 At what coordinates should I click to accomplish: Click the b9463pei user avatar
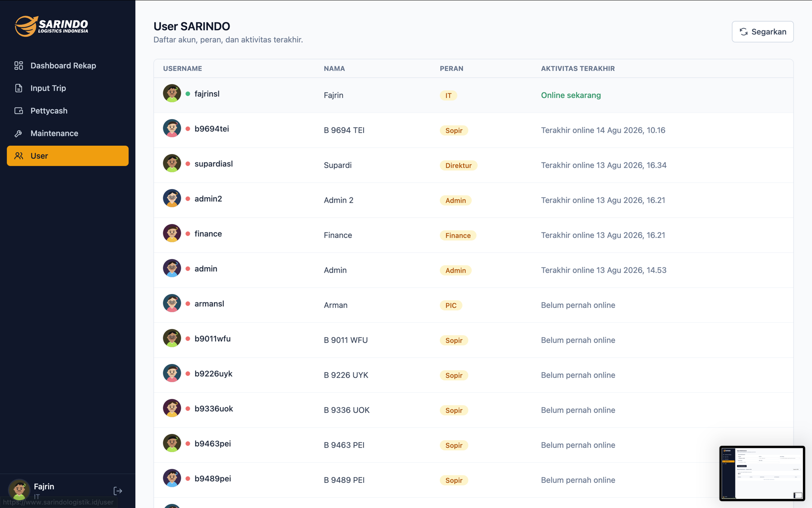[x=172, y=443]
